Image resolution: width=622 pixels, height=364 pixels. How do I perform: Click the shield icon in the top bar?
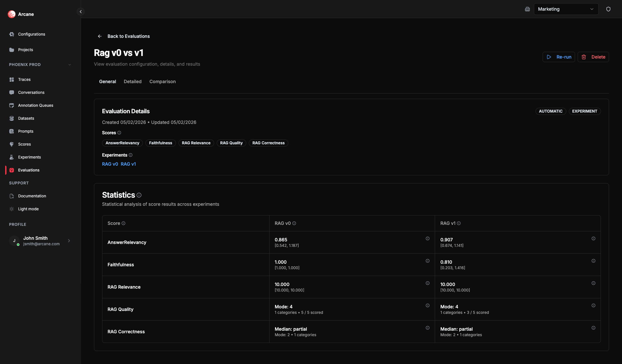coord(608,9)
